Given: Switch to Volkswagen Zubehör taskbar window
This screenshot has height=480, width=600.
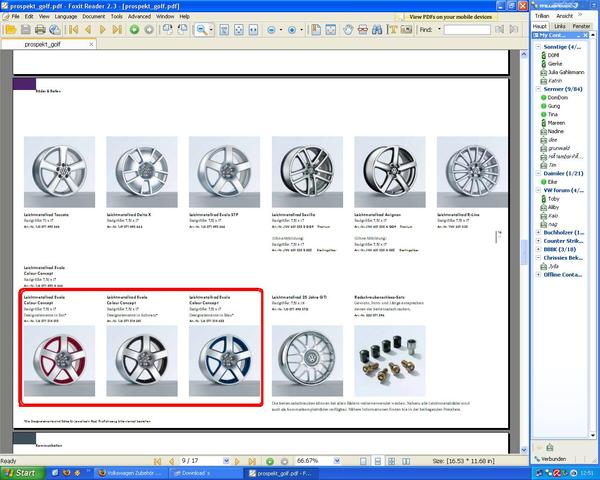Looking at the screenshot, I should click(x=130, y=473).
